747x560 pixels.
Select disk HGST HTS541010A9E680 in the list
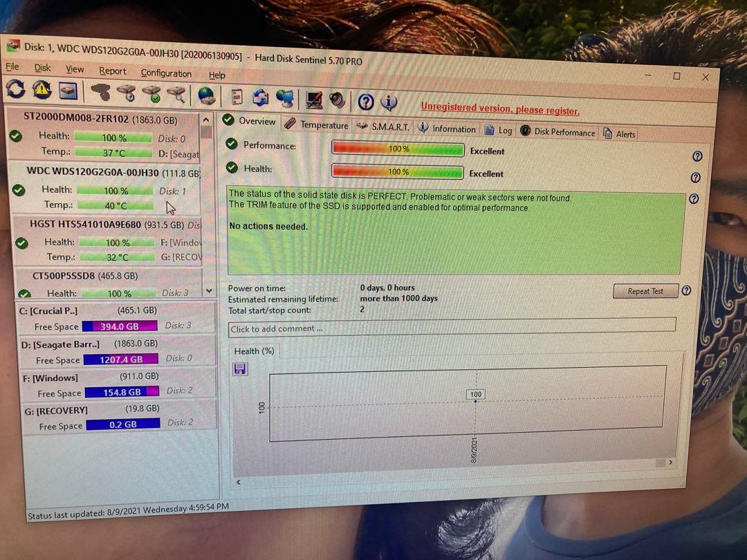[x=109, y=241]
